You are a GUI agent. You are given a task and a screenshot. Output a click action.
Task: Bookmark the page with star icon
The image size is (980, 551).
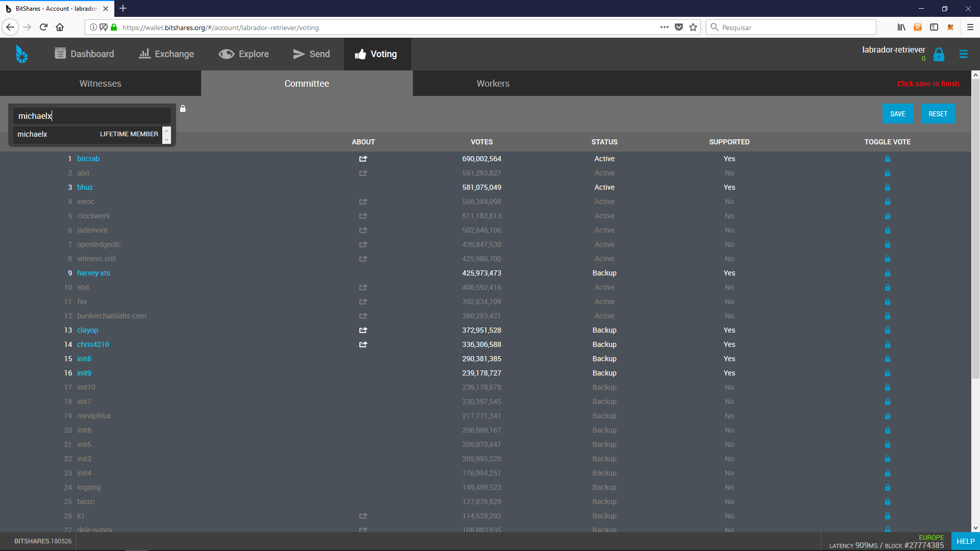click(693, 28)
